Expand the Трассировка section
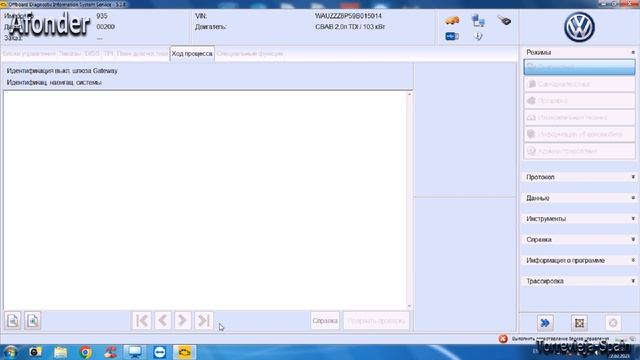640x360 pixels. click(x=633, y=281)
